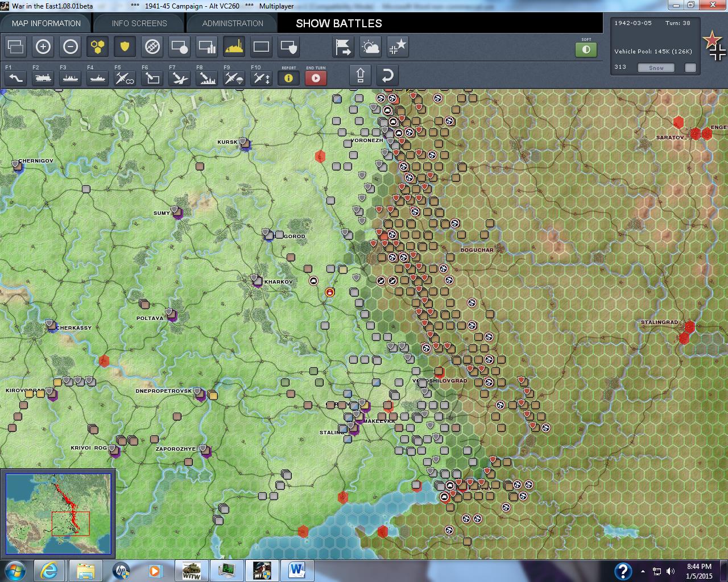Click the STALINGRAD city label
Viewport: 728px width, 582px height.
[659, 322]
